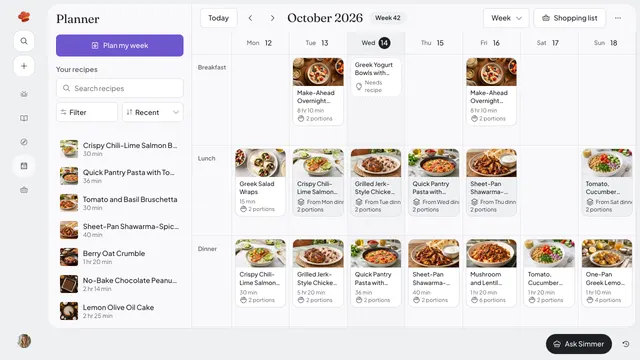Select Quick Pantry Pasta recipe in list

click(120, 176)
